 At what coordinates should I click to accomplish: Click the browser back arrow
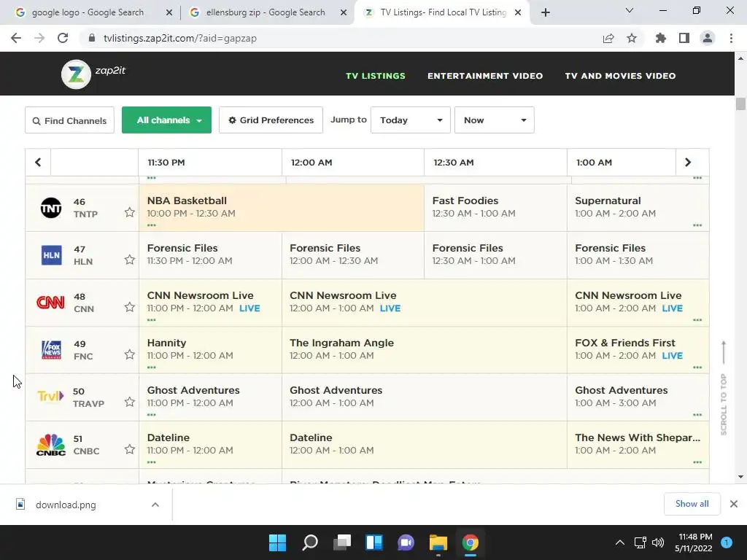click(16, 38)
